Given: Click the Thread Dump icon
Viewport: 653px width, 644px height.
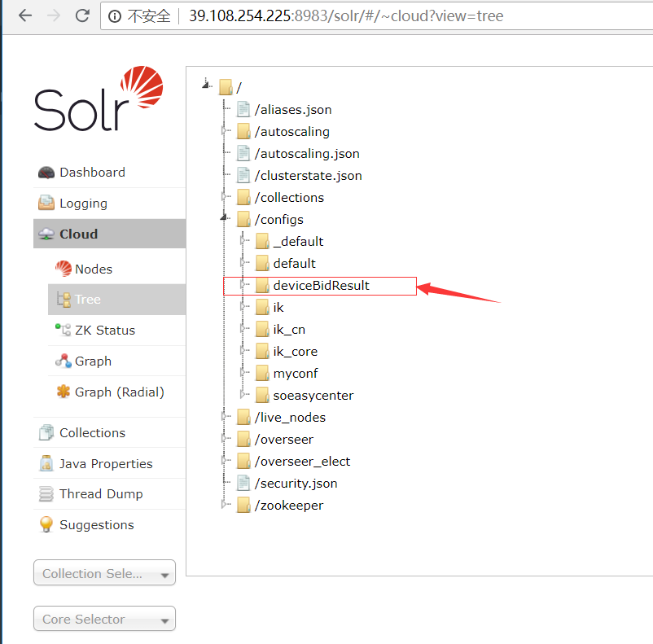Looking at the screenshot, I should (46, 493).
